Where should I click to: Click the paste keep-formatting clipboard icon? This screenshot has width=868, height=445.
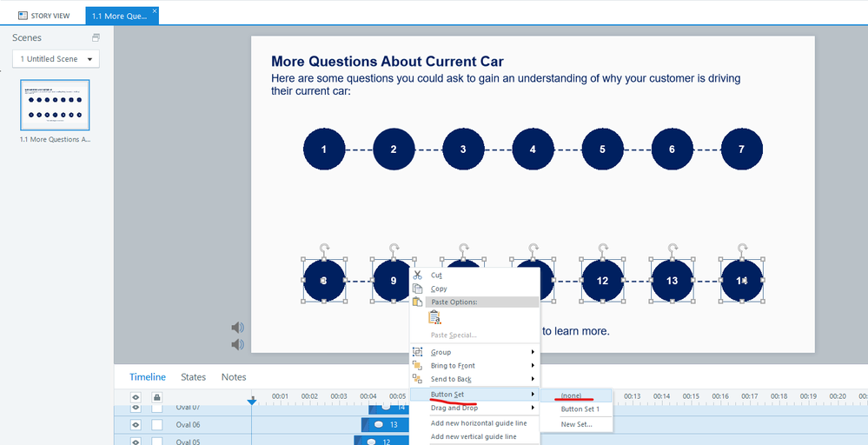tap(434, 316)
